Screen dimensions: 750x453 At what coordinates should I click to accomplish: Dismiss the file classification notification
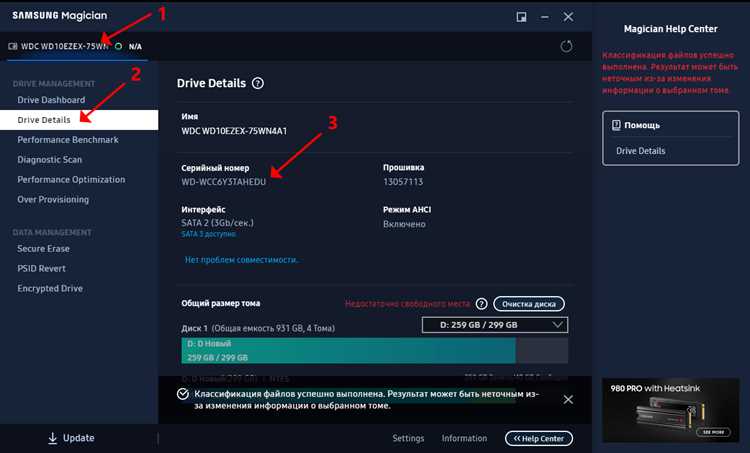point(568,399)
